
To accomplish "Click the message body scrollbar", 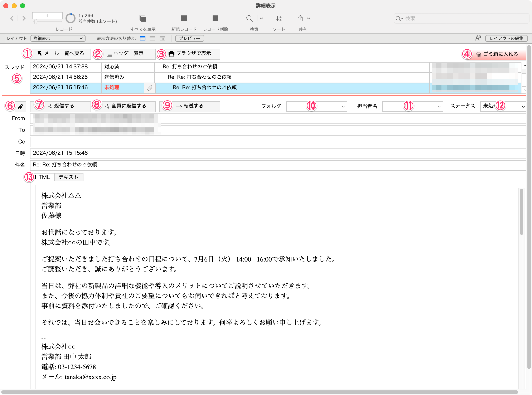I will (x=521, y=212).
